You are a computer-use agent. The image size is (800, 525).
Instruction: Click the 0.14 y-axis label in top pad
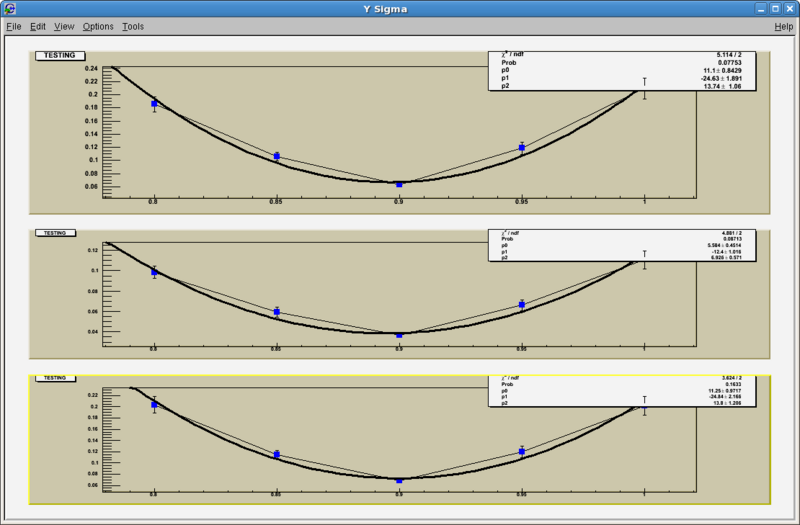(91, 134)
